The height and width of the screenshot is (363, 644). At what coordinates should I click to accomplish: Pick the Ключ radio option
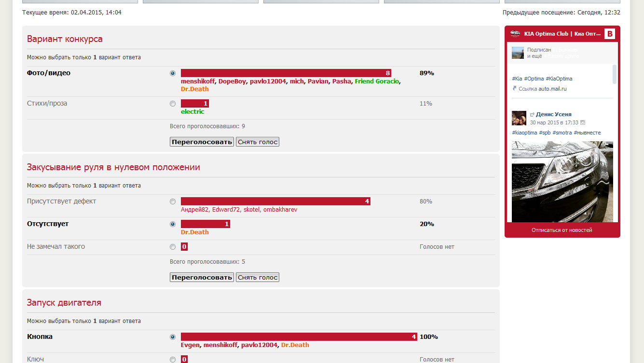click(x=173, y=359)
